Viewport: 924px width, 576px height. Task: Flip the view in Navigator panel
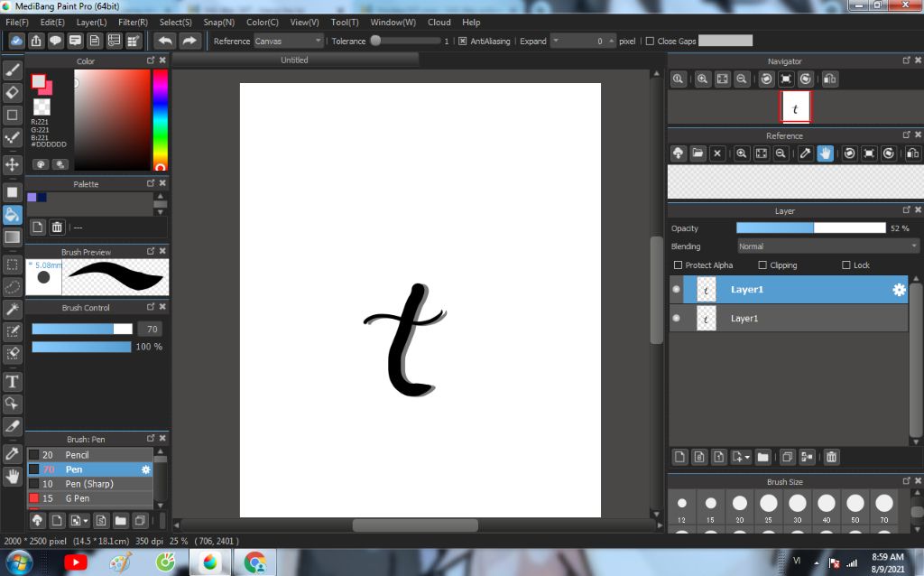click(x=830, y=79)
